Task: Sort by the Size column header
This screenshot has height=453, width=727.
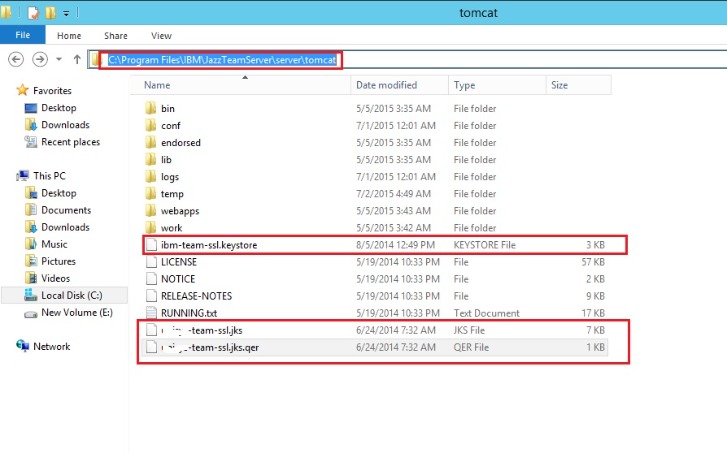Action: (x=558, y=86)
